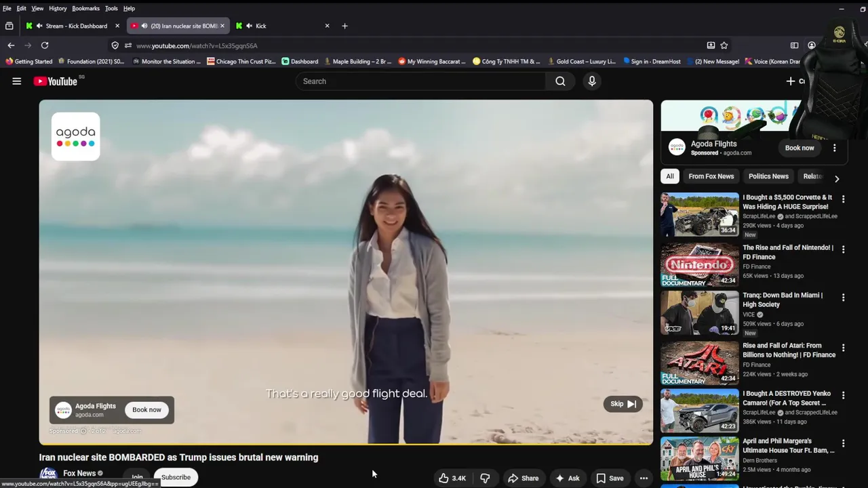Image resolution: width=868 pixels, height=488 pixels.
Task: Click the search magnifier button
Action: pos(560,81)
